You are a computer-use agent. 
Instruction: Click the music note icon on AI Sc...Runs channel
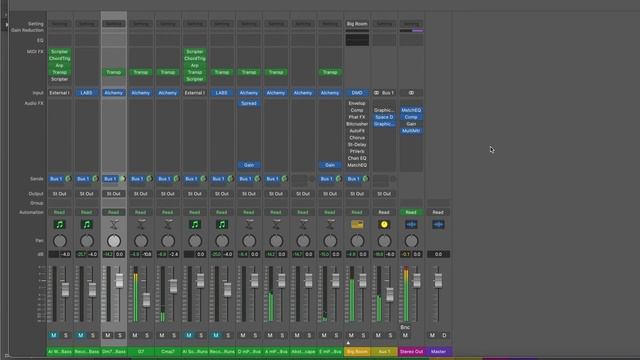pyautogui.click(x=195, y=224)
